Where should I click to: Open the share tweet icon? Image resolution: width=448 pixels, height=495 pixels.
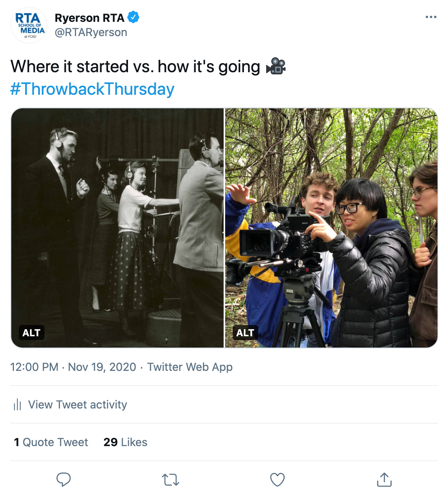click(x=384, y=480)
